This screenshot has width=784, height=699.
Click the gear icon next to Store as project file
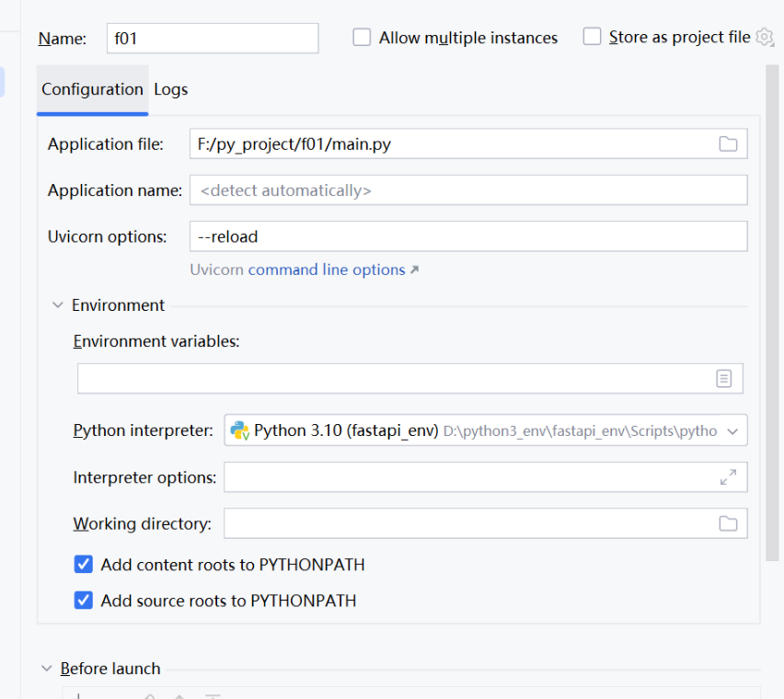[765, 38]
